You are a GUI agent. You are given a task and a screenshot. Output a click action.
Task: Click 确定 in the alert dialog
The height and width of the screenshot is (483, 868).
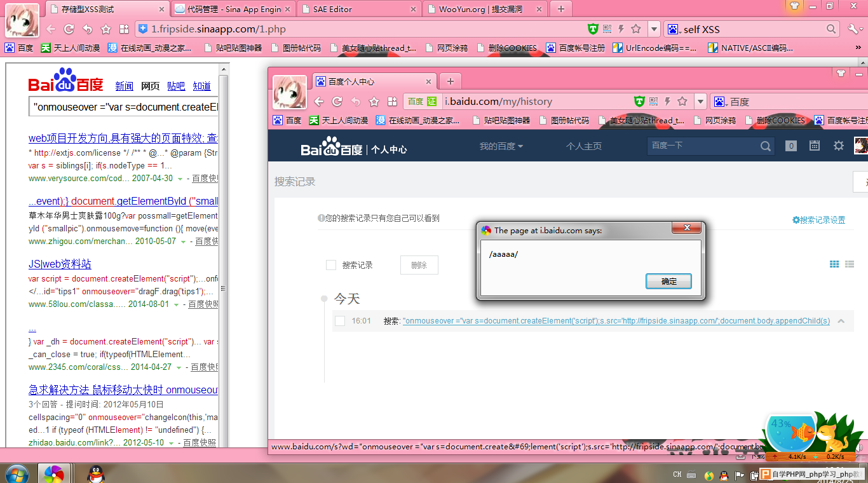click(x=668, y=281)
